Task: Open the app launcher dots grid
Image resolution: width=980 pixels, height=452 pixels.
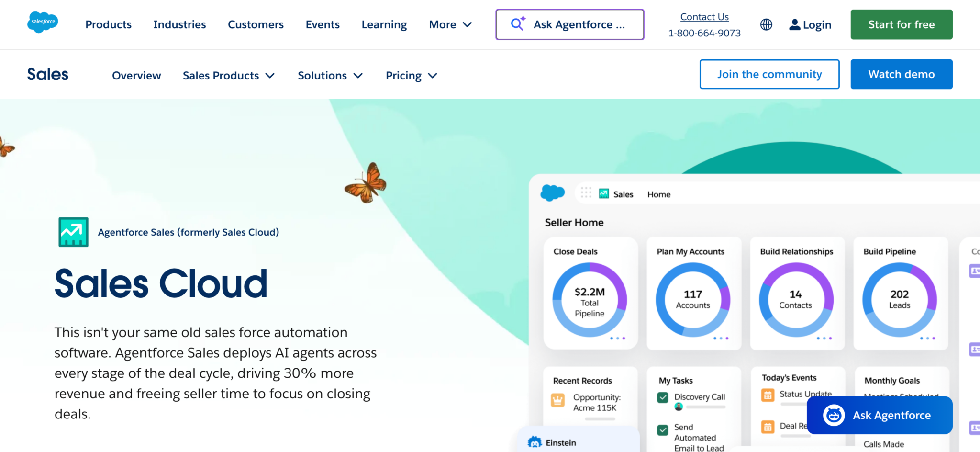Action: coord(586,192)
